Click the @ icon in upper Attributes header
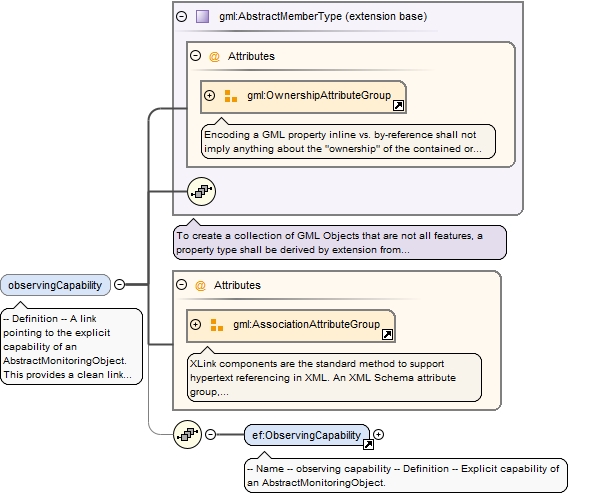The image size is (591, 496). click(x=214, y=57)
